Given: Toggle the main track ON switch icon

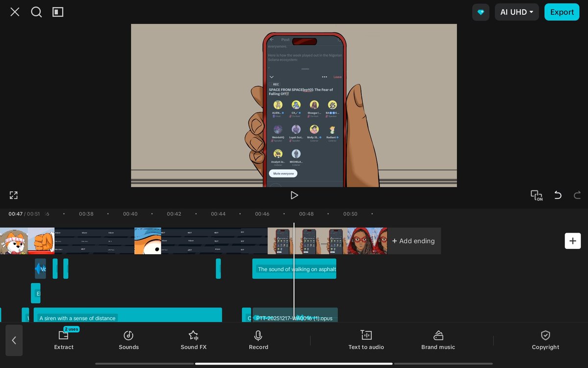Looking at the screenshot, I should pyautogui.click(x=537, y=195).
